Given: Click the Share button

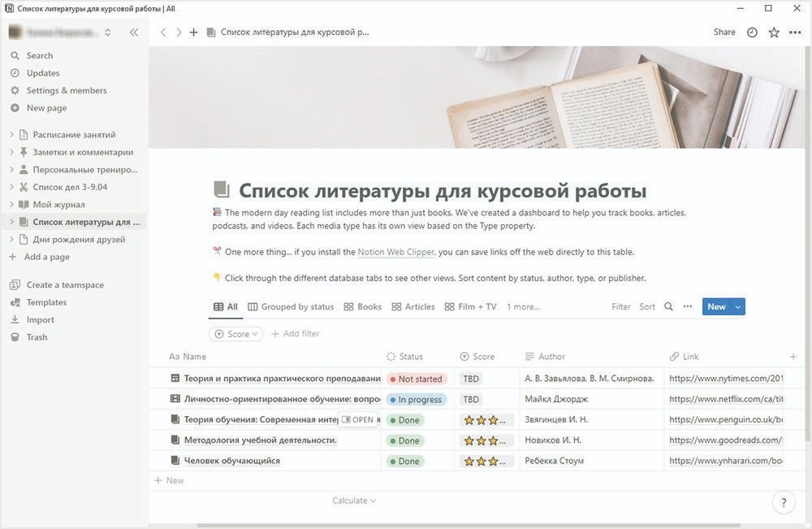Looking at the screenshot, I should (x=724, y=33).
